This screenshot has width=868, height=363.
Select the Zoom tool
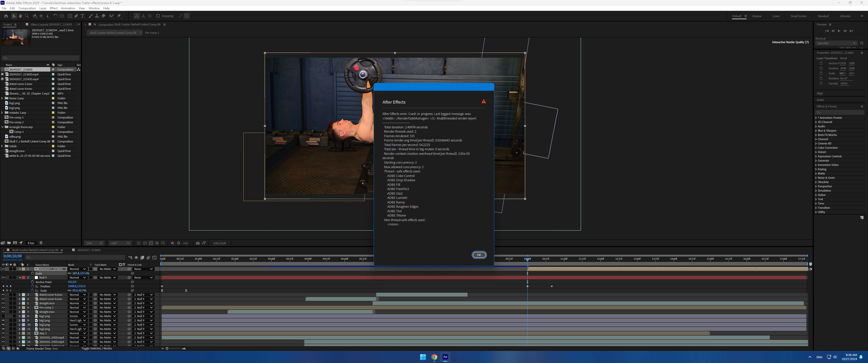[x=27, y=16]
